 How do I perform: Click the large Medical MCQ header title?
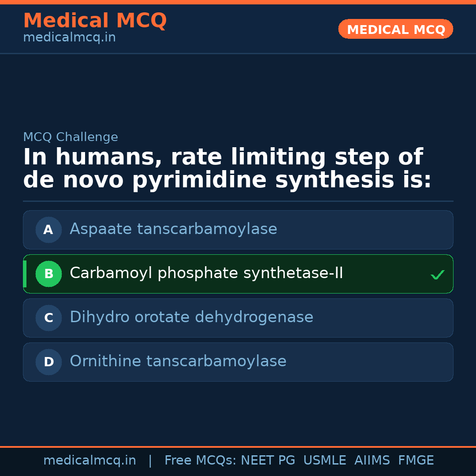pos(95,21)
